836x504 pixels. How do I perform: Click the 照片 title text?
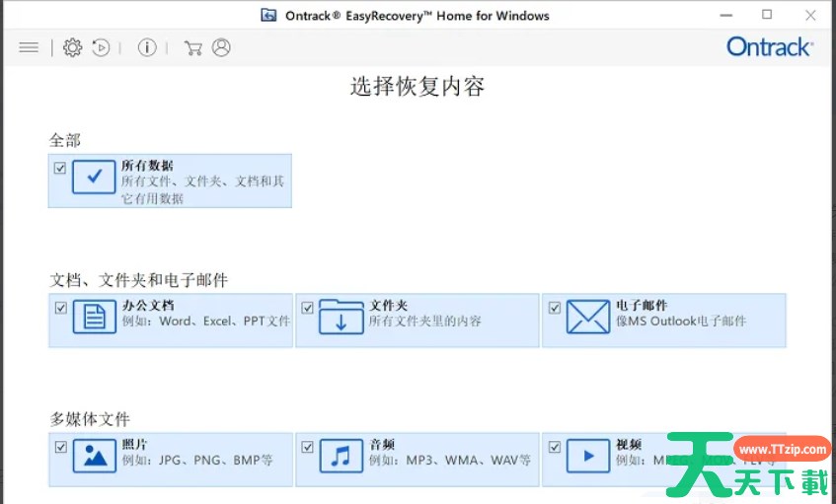click(135, 445)
